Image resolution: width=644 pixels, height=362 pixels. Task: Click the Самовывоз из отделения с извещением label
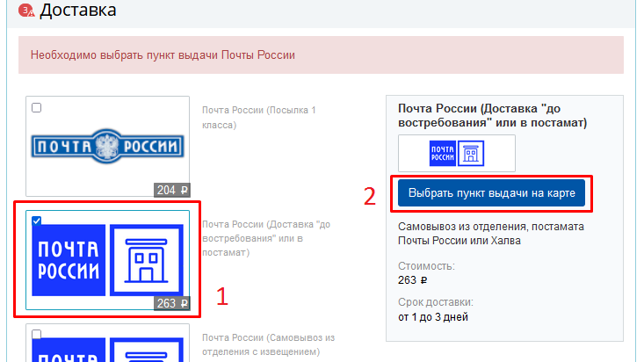(x=269, y=344)
